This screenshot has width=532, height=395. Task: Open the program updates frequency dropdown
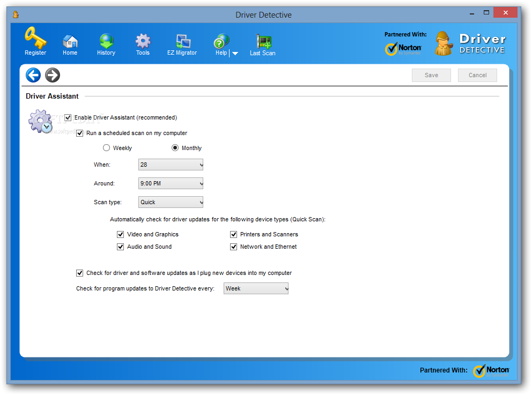[x=256, y=288]
